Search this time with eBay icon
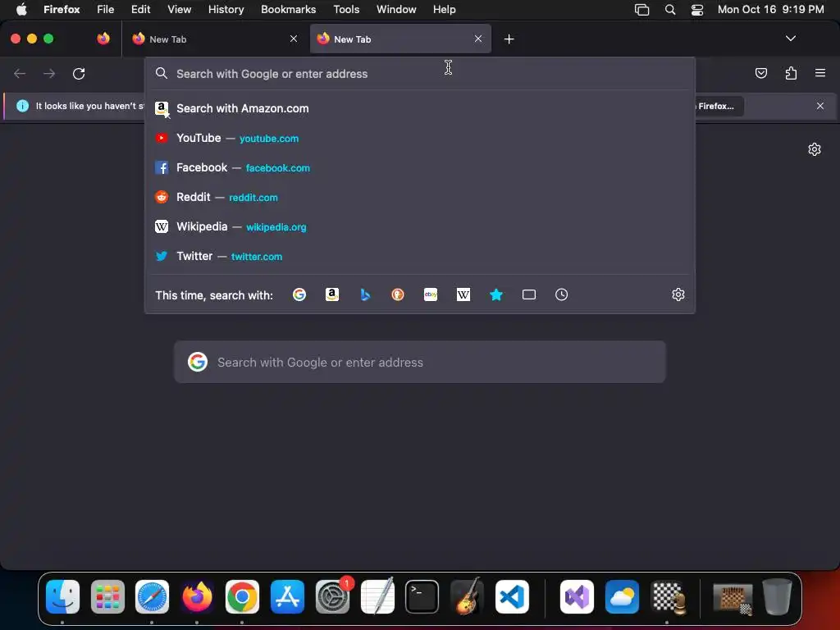The height and width of the screenshot is (630, 840). click(x=431, y=294)
